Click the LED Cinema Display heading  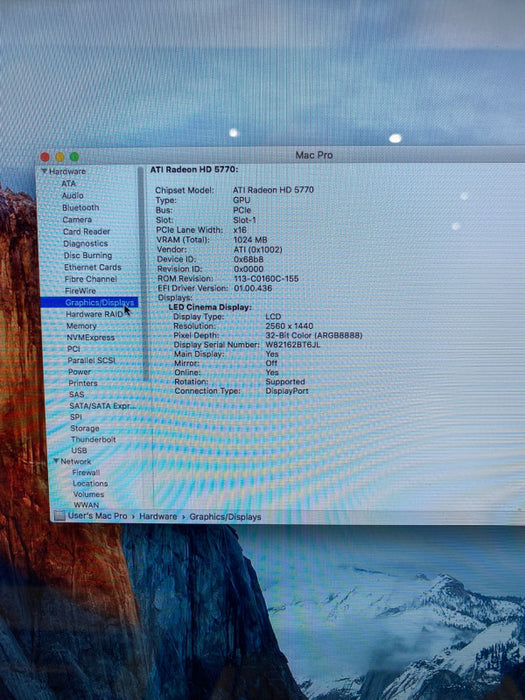click(210, 307)
